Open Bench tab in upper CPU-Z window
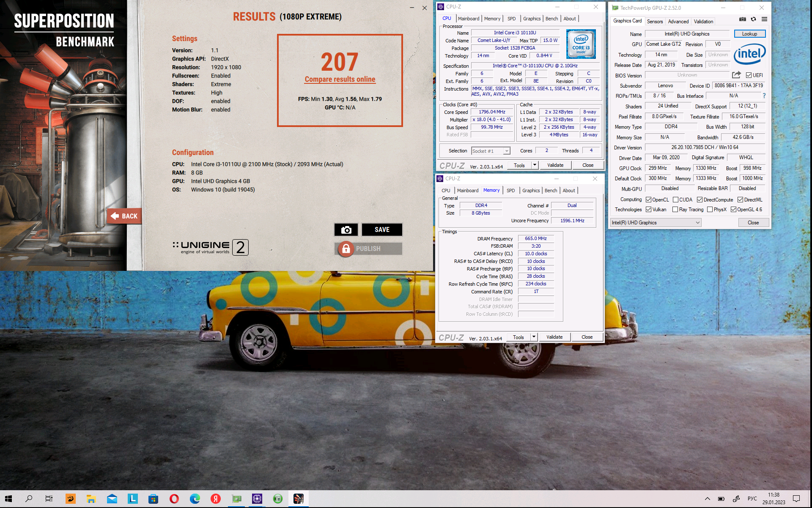 [x=551, y=19]
